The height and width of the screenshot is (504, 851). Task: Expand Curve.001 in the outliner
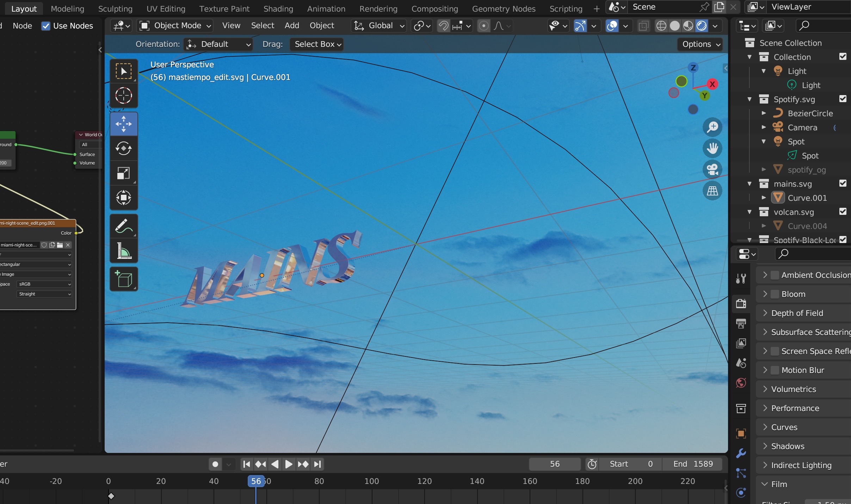pos(764,198)
